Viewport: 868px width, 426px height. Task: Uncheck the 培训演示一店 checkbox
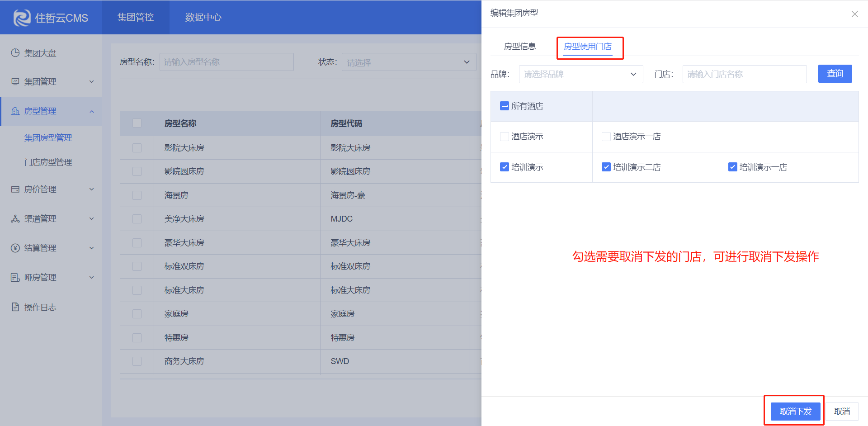click(733, 167)
